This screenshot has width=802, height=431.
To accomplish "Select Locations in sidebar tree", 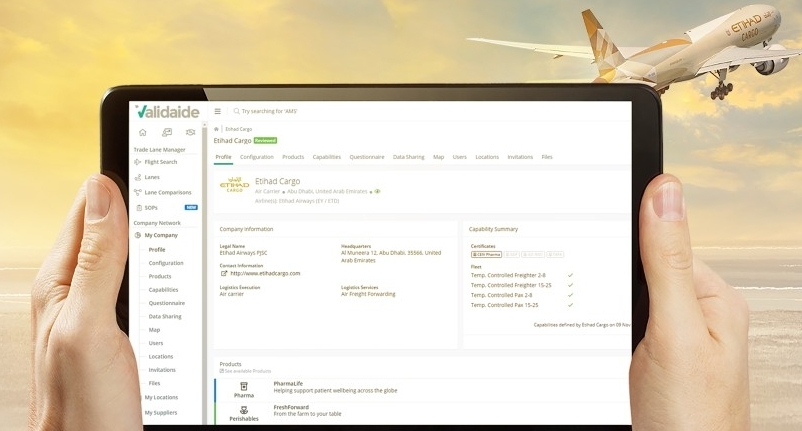I will (x=161, y=356).
